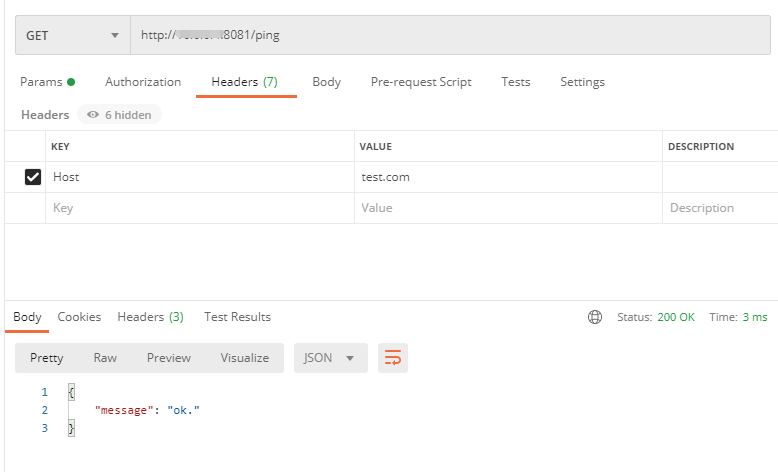
Task: Click the globe network icon
Action: pyautogui.click(x=595, y=317)
